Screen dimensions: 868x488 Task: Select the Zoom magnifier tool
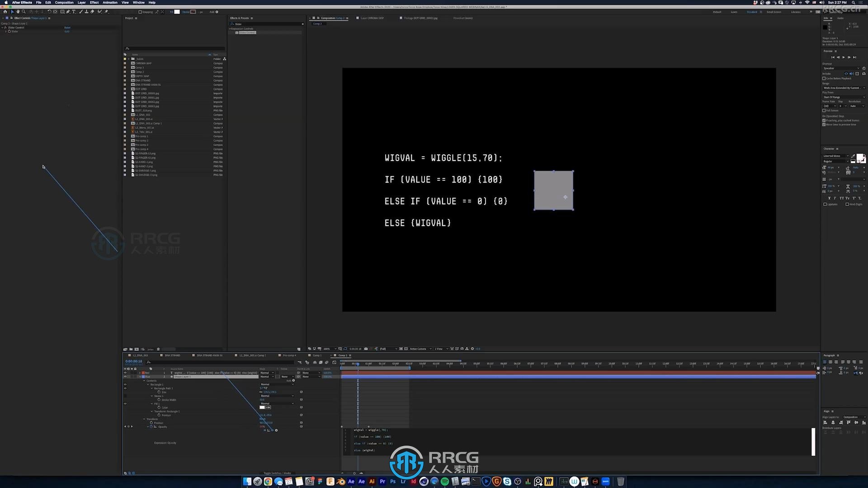[24, 12]
